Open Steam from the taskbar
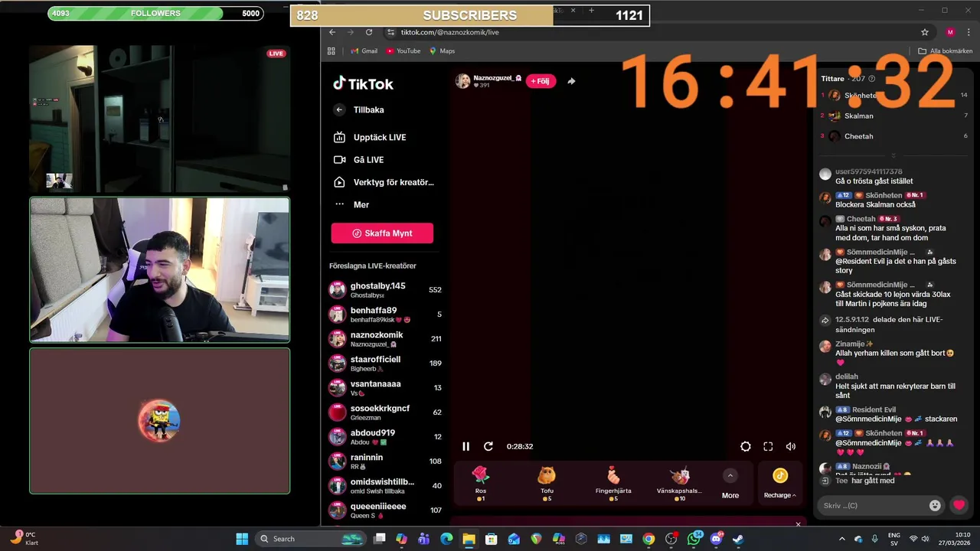The width and height of the screenshot is (980, 551). [738, 539]
